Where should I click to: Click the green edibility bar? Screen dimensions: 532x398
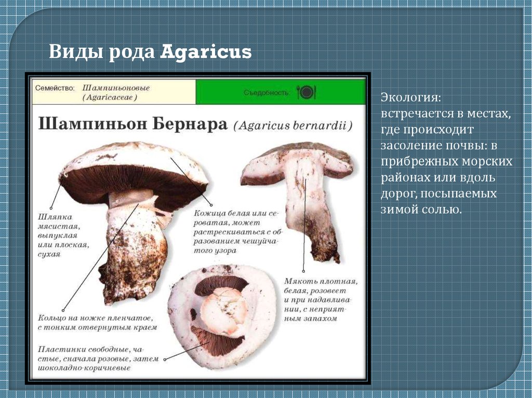click(281, 92)
